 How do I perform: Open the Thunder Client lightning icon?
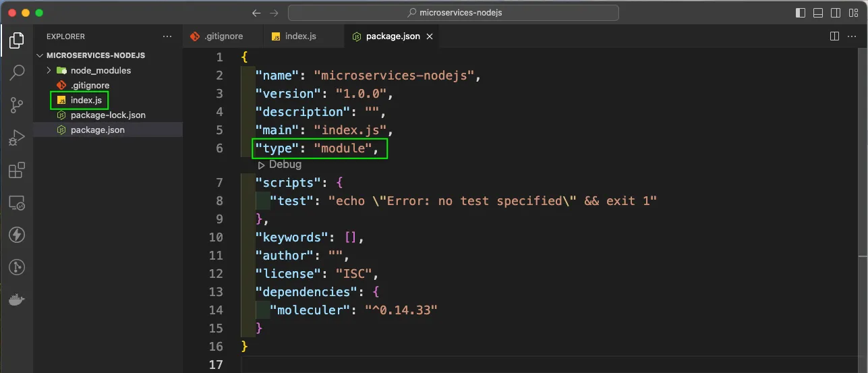point(17,235)
